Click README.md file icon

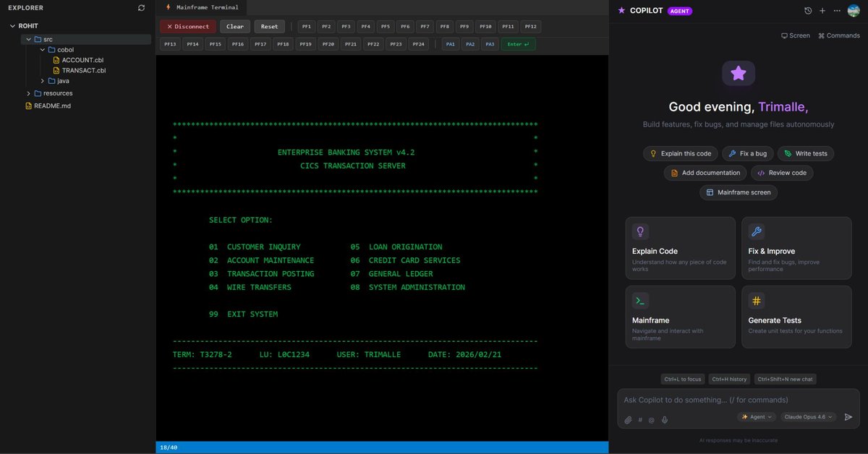tap(29, 106)
